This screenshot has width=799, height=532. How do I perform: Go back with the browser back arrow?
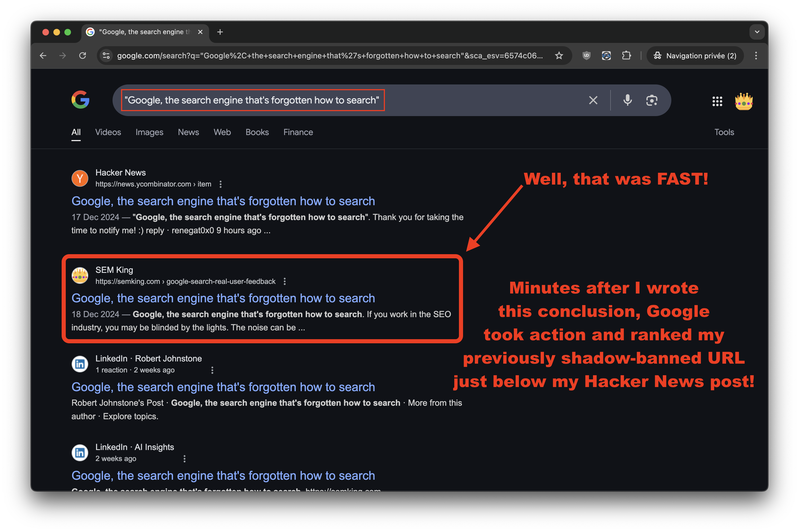coord(43,56)
